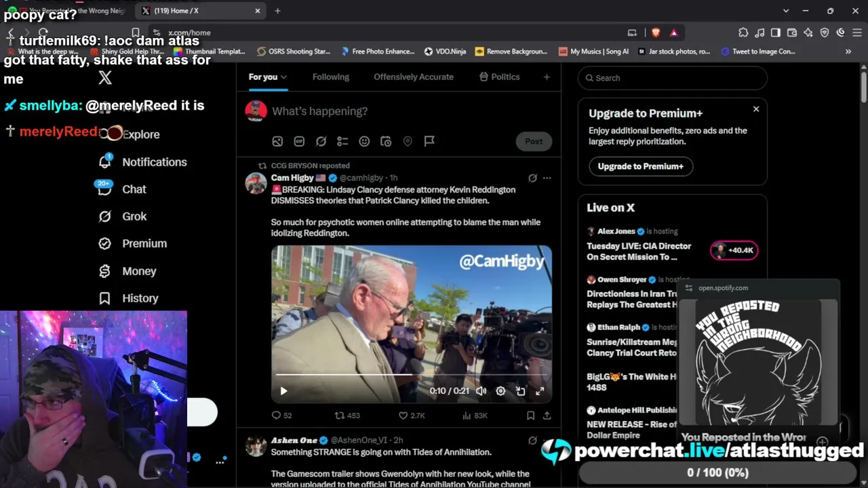Open the My Musics Song AI bookmark
Screen dimensions: 868x488
point(593,52)
